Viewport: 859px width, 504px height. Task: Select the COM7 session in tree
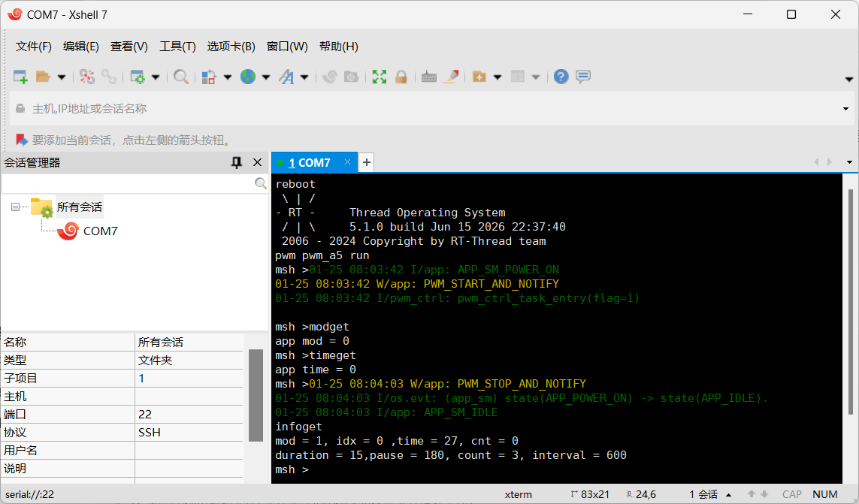(x=100, y=231)
